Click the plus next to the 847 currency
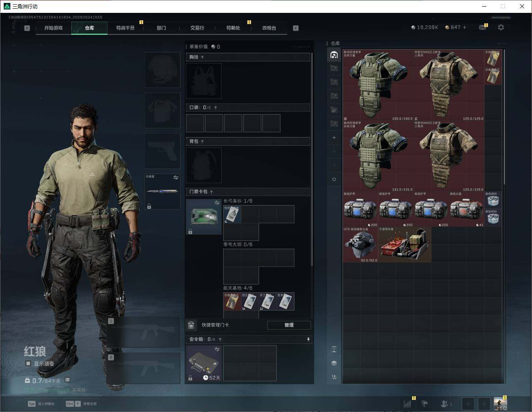Image resolution: width=532 pixels, height=412 pixels. [464, 27]
